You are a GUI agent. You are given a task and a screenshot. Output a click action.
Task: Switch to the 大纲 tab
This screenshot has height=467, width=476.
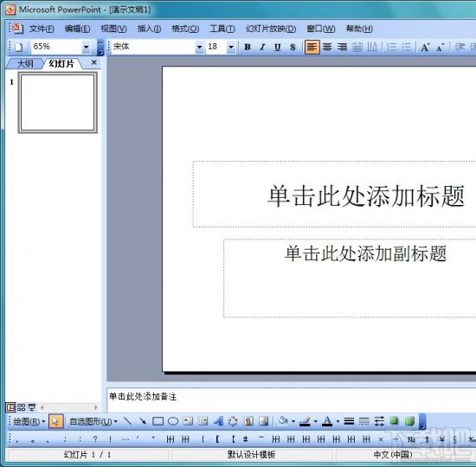pos(25,64)
